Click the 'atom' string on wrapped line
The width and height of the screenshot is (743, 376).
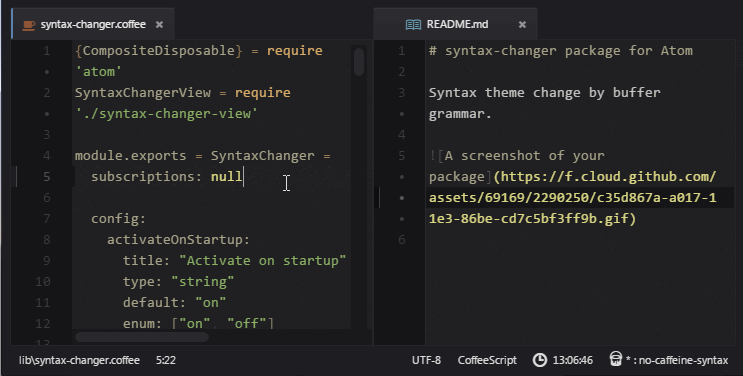pos(99,72)
